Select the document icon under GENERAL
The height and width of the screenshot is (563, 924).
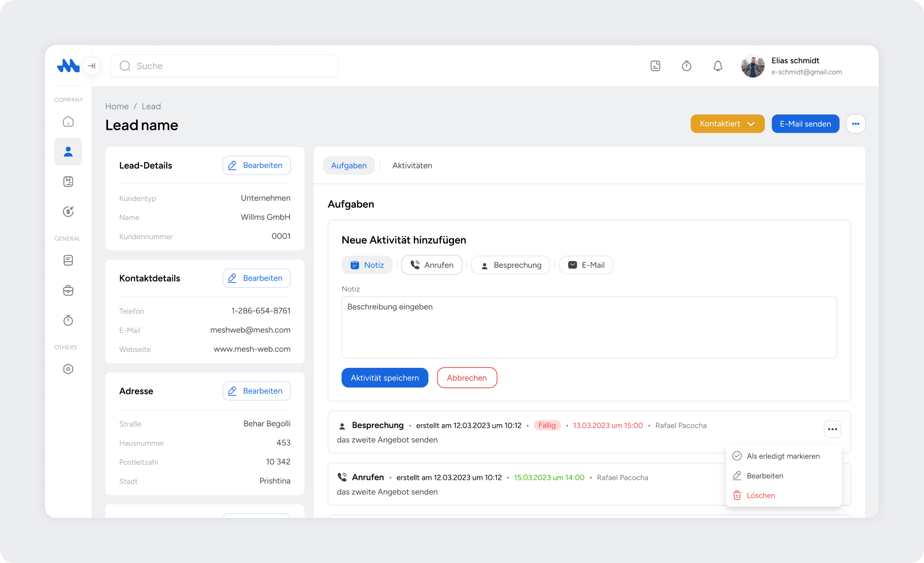tap(68, 260)
